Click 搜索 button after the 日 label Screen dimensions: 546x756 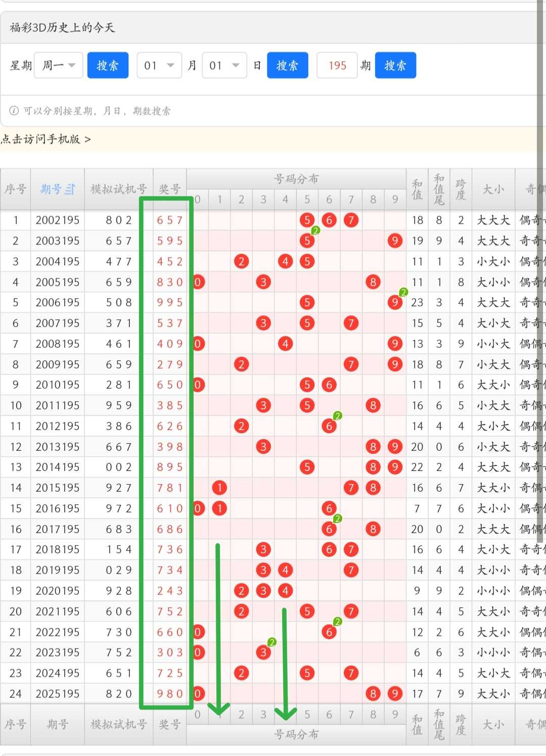pos(288,65)
